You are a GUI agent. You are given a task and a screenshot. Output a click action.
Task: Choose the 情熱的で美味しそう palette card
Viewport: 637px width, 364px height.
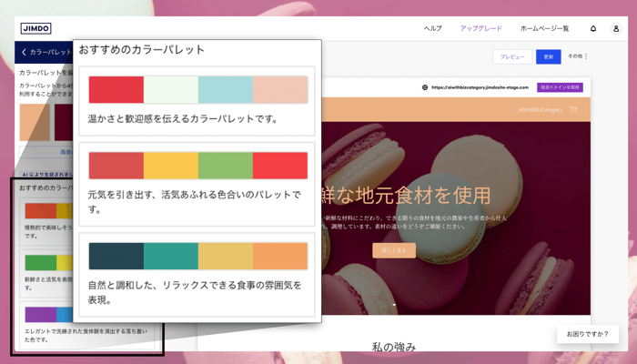click(x=46, y=222)
